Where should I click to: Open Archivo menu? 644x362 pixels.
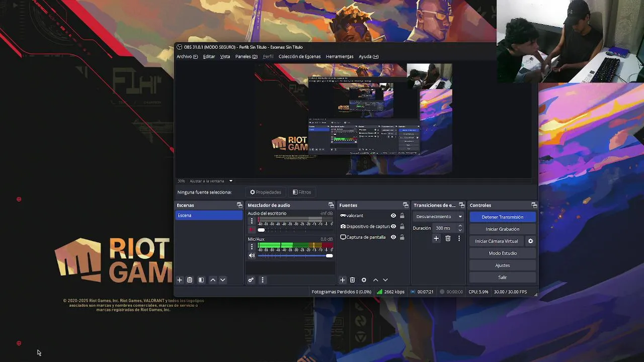coord(187,57)
